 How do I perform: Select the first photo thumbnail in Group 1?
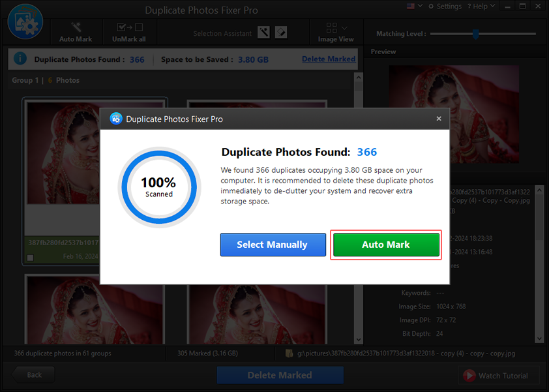coord(63,153)
